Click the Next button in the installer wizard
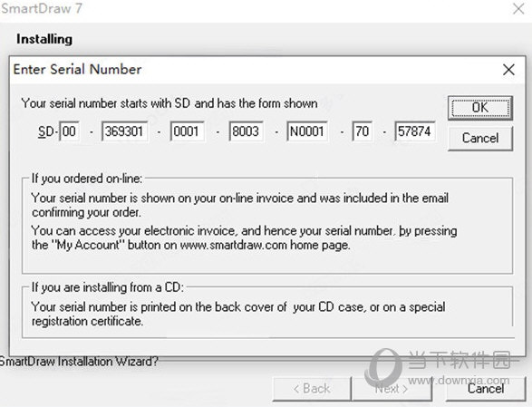 pyautogui.click(x=392, y=388)
